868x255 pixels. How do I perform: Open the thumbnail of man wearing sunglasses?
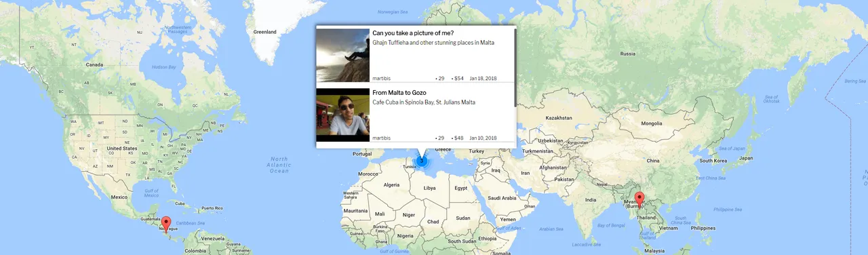(x=343, y=115)
